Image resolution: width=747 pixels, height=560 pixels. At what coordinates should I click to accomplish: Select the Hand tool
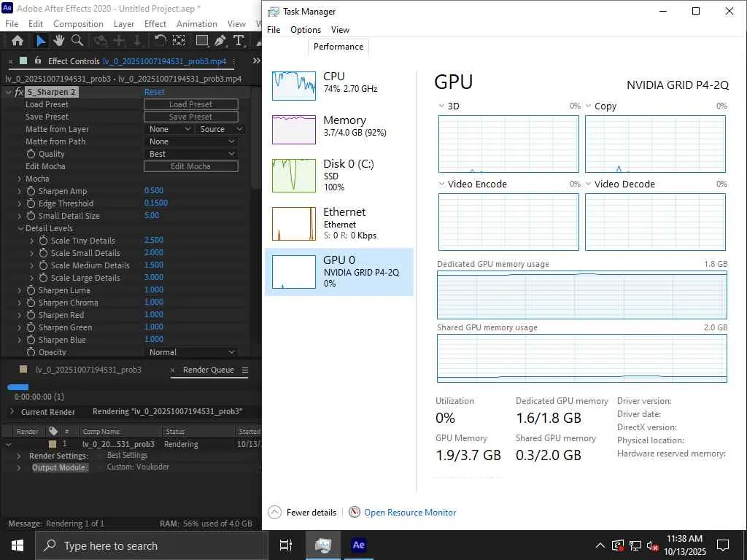click(x=58, y=41)
